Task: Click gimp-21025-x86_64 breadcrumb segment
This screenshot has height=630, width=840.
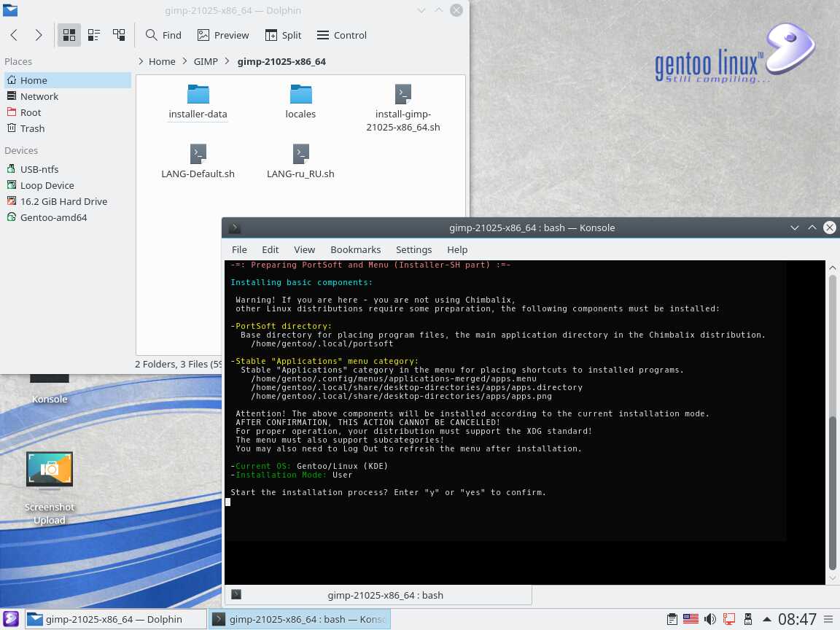Action: (281, 61)
